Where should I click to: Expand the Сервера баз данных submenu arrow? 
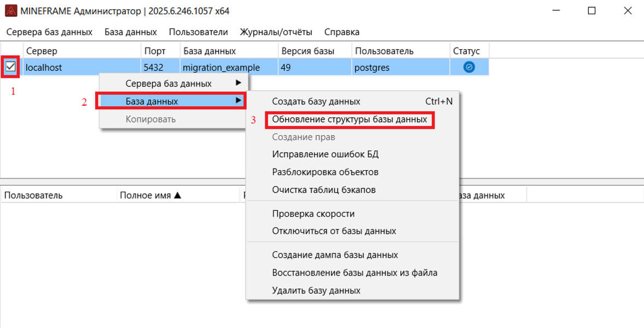pos(238,83)
